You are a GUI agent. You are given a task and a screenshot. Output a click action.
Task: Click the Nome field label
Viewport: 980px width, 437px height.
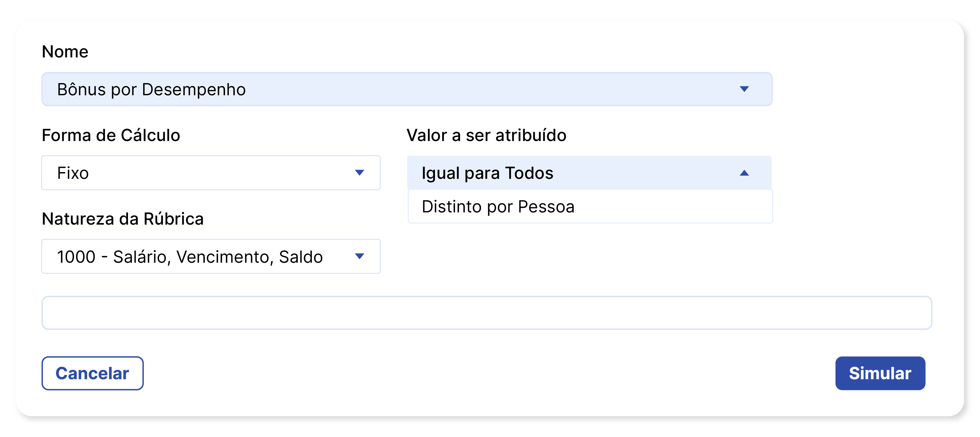pos(65,51)
